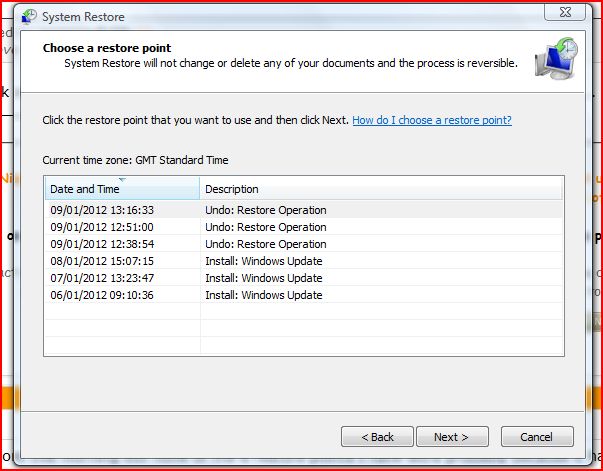Click 'Install: Windows Update' for 08/01/2012

pos(264,261)
